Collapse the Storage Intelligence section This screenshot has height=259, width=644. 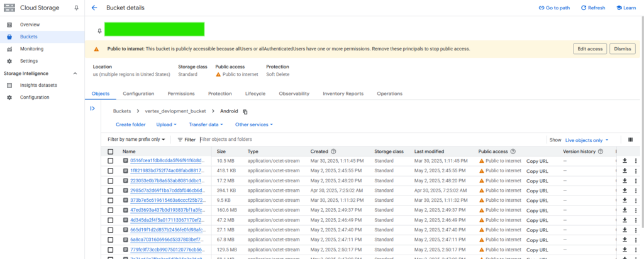[75, 74]
